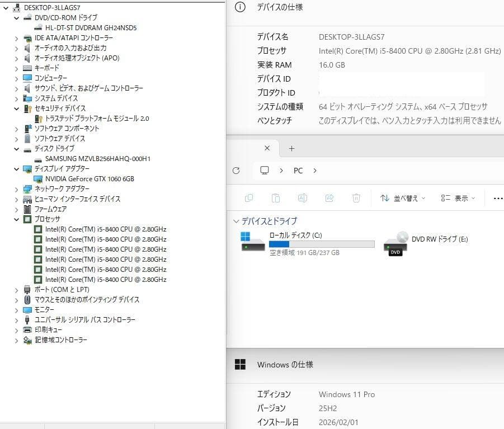Open a new File Explorer tab
504x429 pixels.
pos(291,148)
